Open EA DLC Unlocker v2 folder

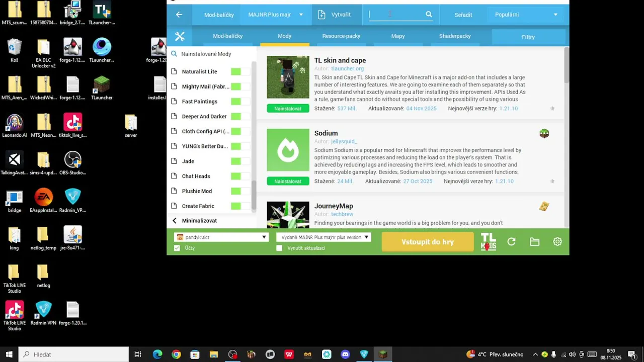[x=43, y=53]
